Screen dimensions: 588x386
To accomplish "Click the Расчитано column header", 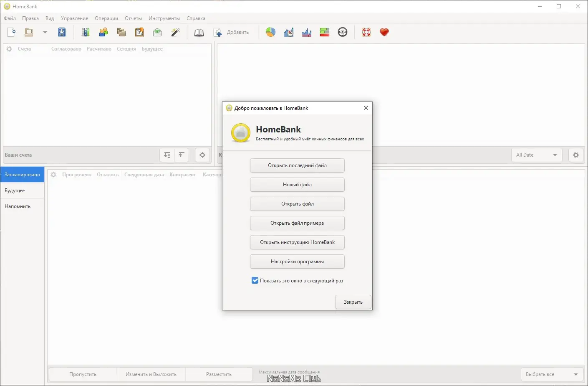I will click(x=99, y=49).
